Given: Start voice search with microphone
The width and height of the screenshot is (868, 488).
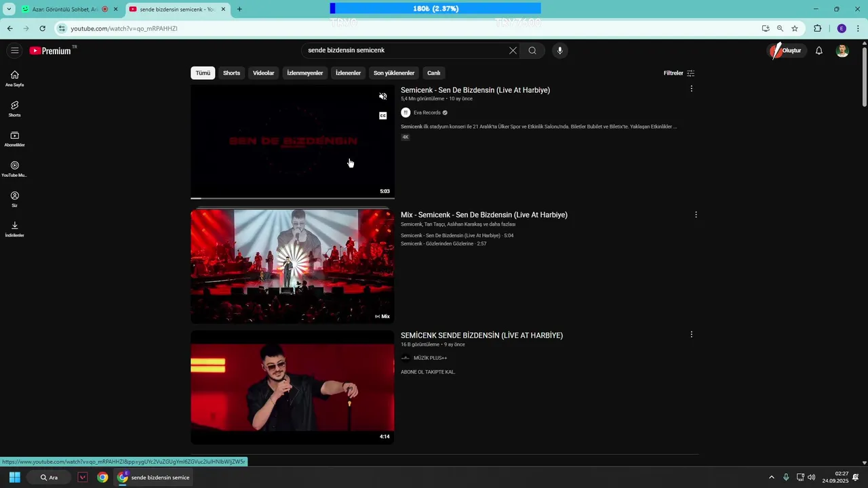Looking at the screenshot, I should (559, 50).
